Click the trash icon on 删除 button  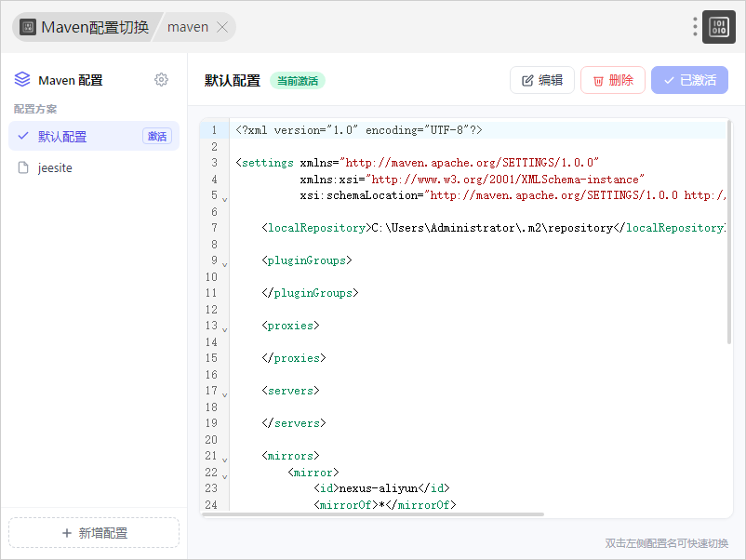(x=598, y=81)
